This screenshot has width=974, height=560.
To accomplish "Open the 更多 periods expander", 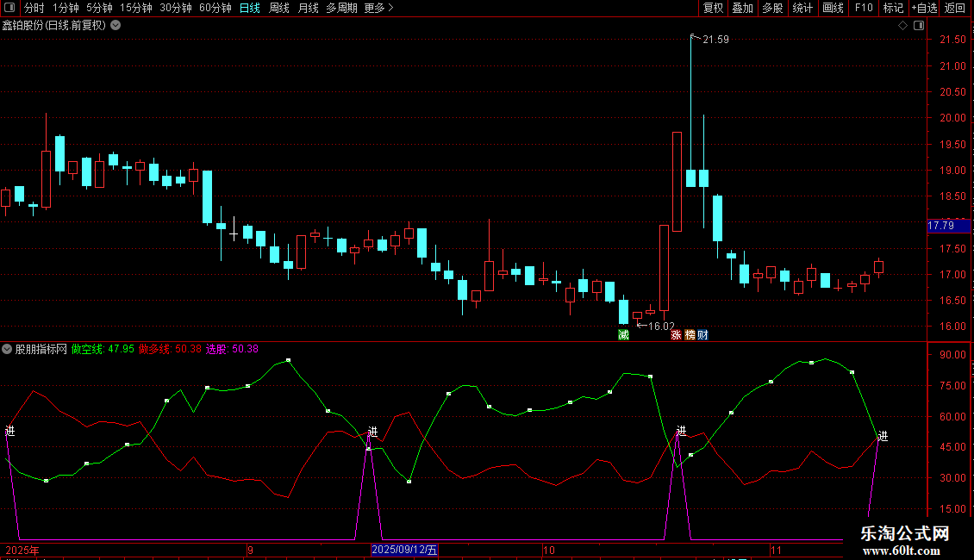I will click(378, 8).
